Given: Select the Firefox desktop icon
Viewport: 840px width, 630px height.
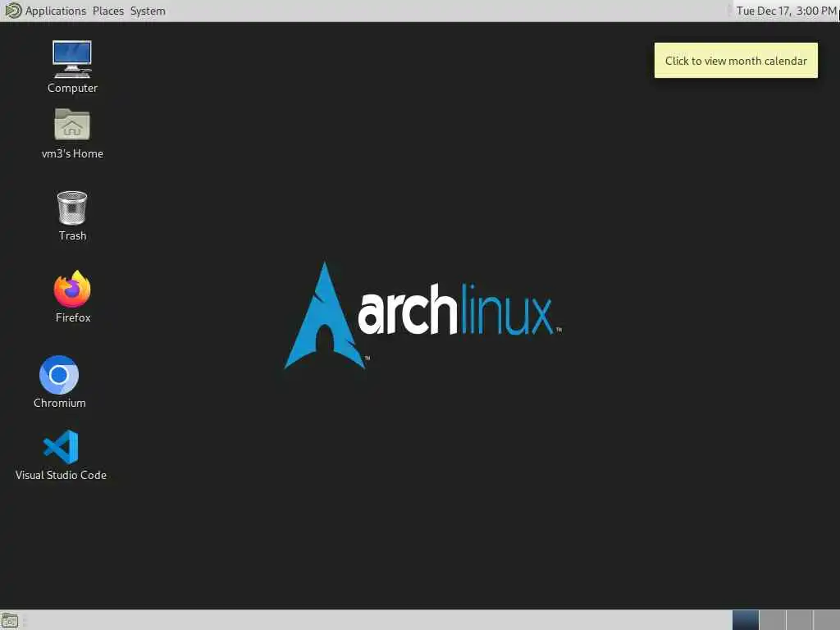Looking at the screenshot, I should (72, 290).
